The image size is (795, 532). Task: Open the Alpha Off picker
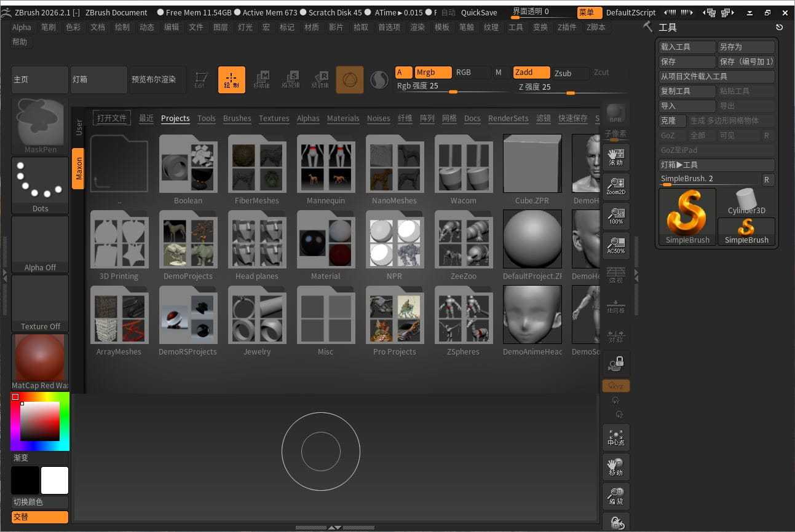click(41, 244)
